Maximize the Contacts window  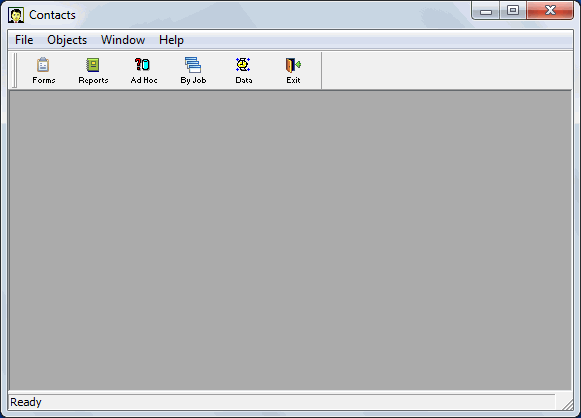513,11
